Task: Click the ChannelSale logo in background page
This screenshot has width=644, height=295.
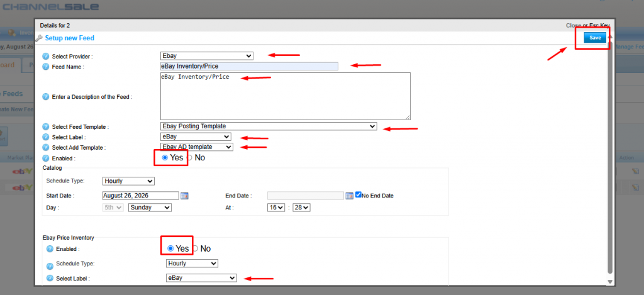Action: [x=51, y=6]
